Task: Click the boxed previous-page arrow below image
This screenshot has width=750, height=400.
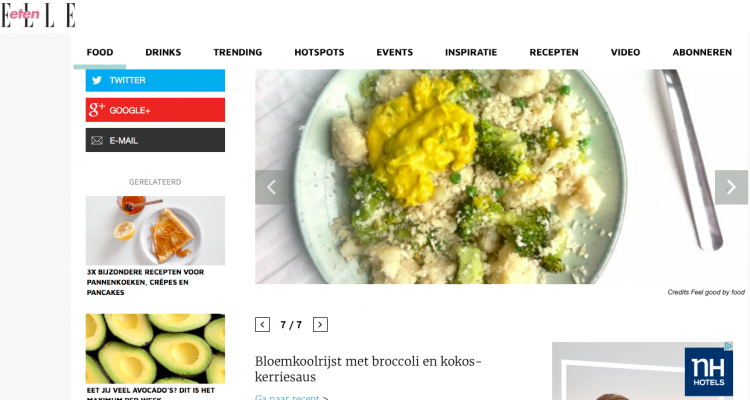Action: click(262, 324)
